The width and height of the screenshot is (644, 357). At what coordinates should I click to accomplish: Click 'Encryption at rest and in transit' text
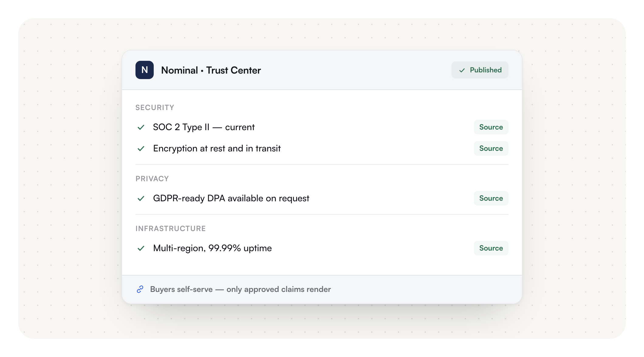tap(217, 148)
